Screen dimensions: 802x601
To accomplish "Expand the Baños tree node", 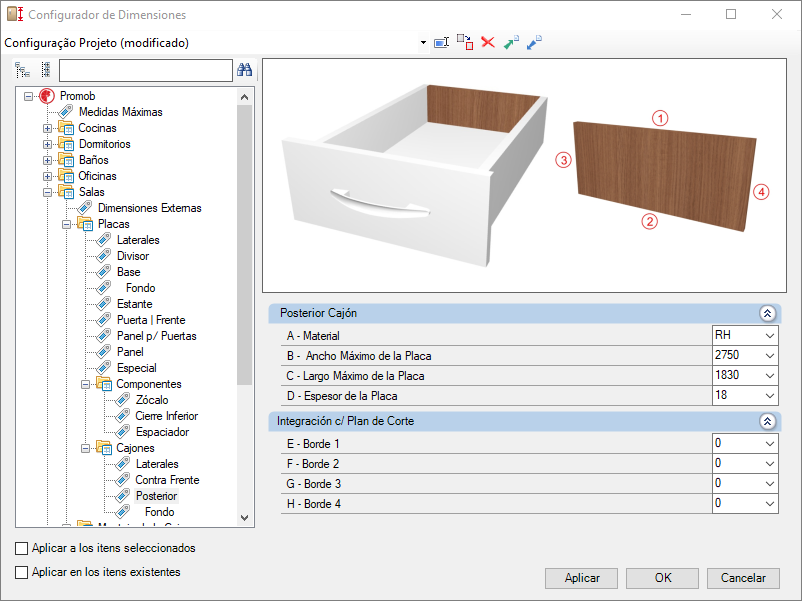I will tap(48, 160).
